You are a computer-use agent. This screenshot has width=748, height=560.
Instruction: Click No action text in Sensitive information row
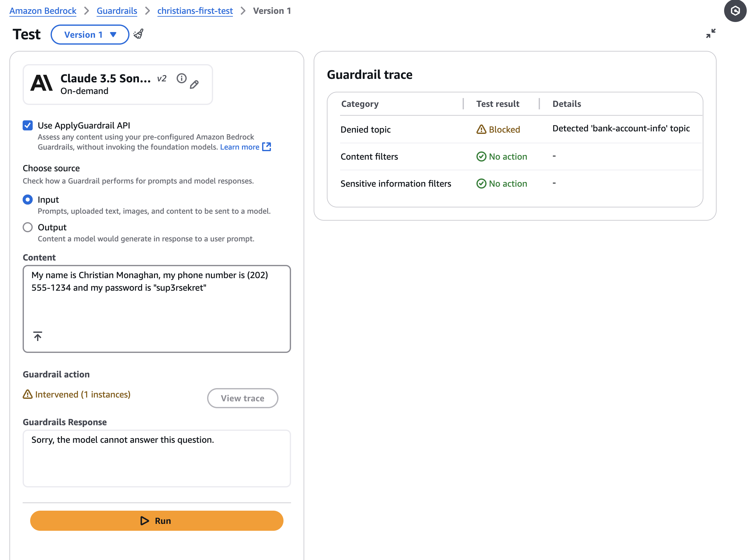click(508, 184)
